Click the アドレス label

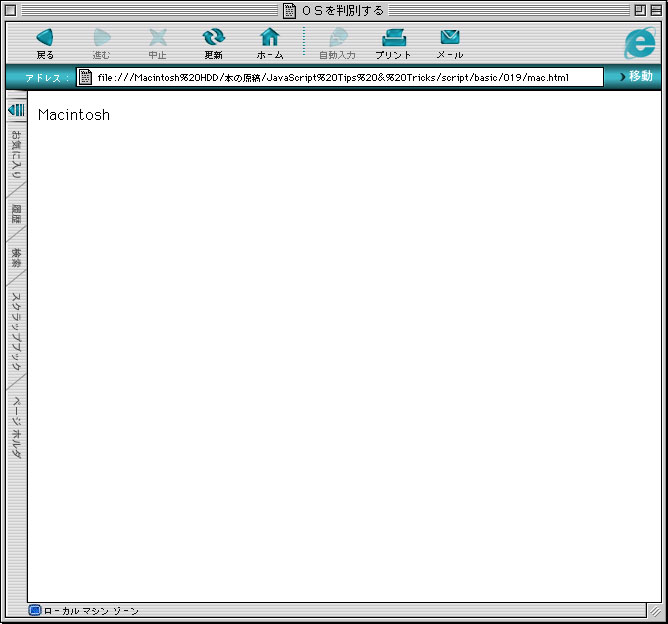pos(46,78)
